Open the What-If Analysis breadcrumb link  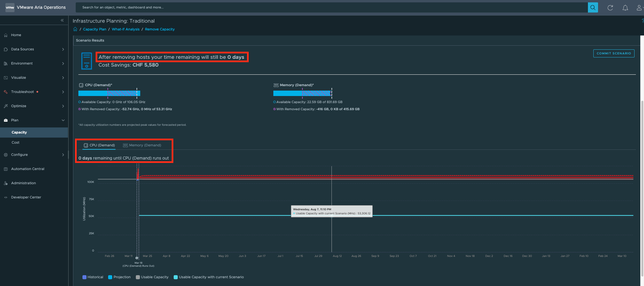(126, 29)
